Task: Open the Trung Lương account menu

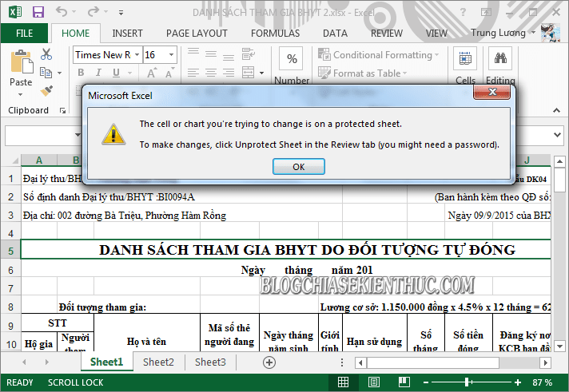Action: (x=503, y=33)
